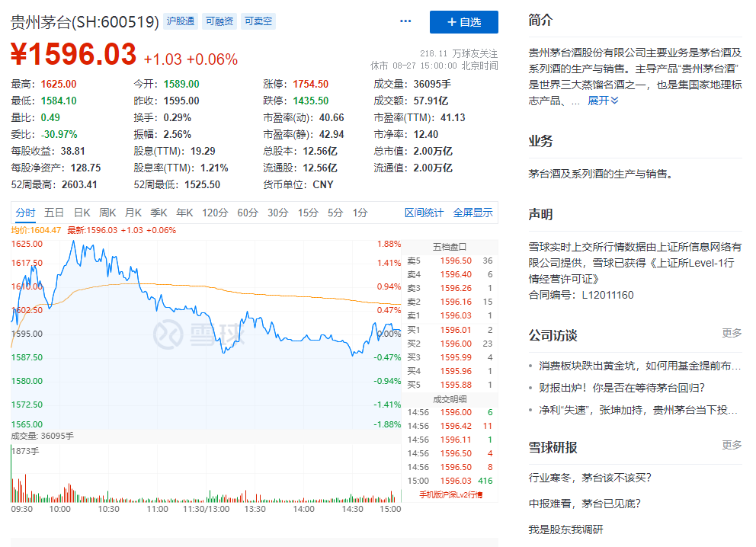The width and height of the screenshot is (756, 547).
Task: Switch to the 五日 chart tab
Action: pyautogui.click(x=54, y=213)
